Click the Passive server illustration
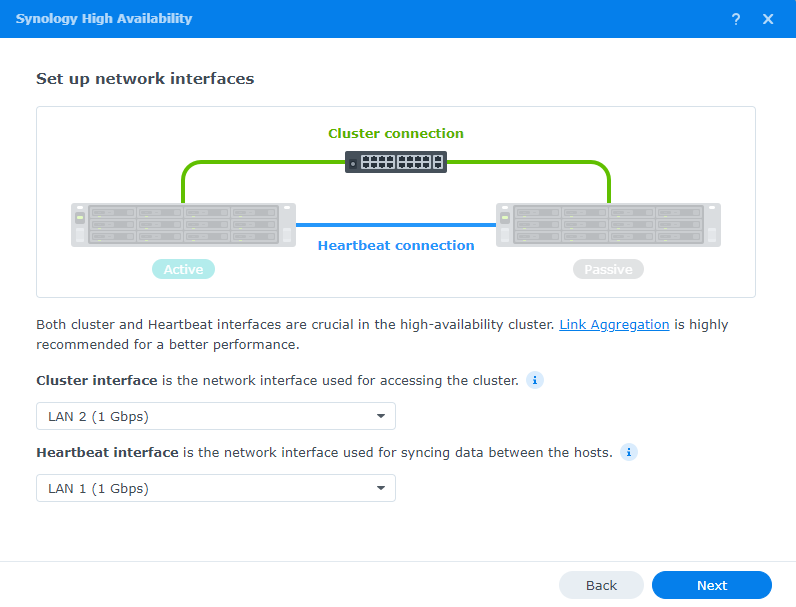Viewport: 796px width, 607px height. click(608, 225)
